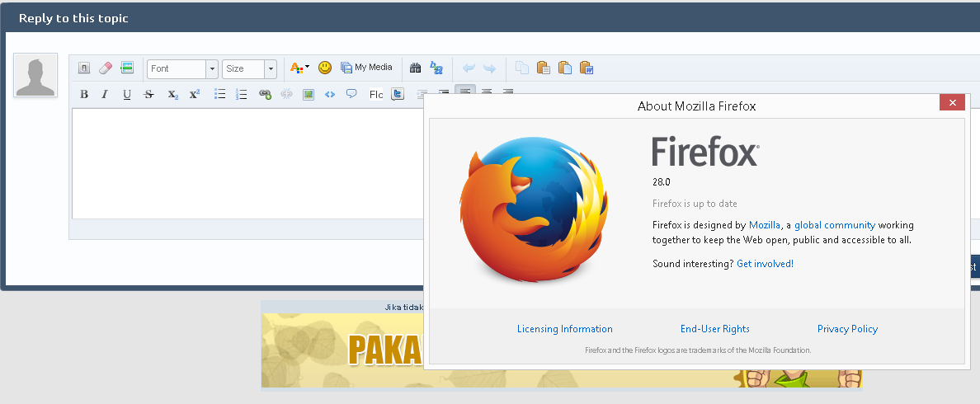Open the global community link
This screenshot has width=980, height=404.
tap(834, 225)
